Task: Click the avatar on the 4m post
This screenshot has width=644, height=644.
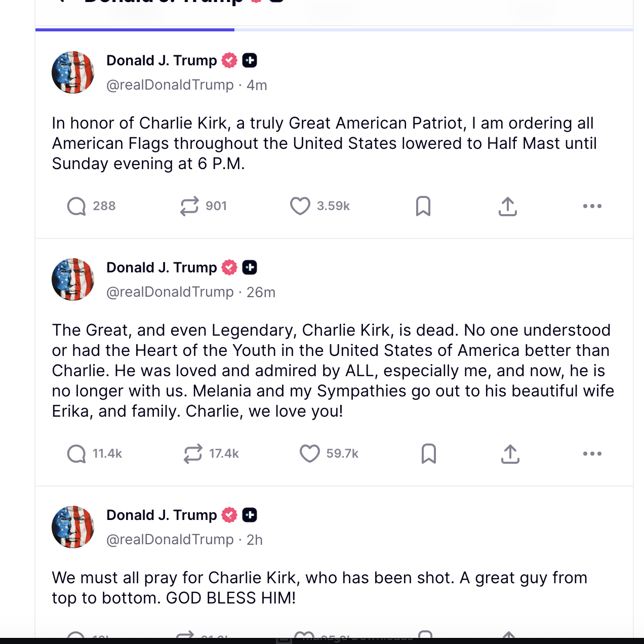Action: pyautogui.click(x=73, y=72)
